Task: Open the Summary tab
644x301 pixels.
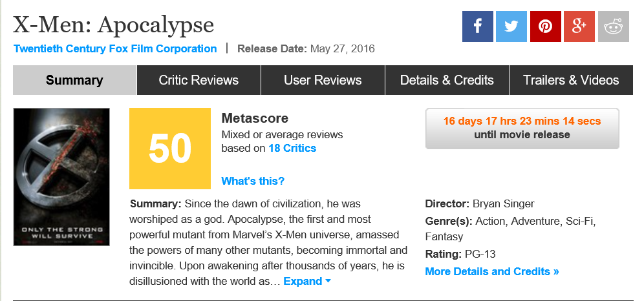Action: [74, 80]
